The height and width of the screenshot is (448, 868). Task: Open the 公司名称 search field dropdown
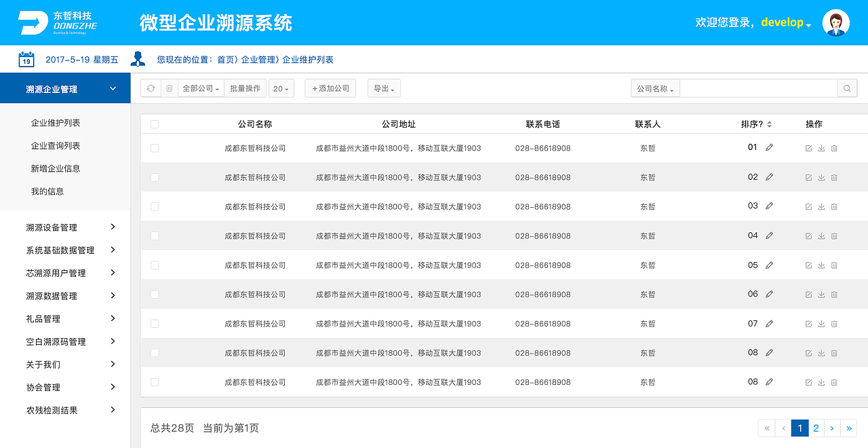click(655, 88)
